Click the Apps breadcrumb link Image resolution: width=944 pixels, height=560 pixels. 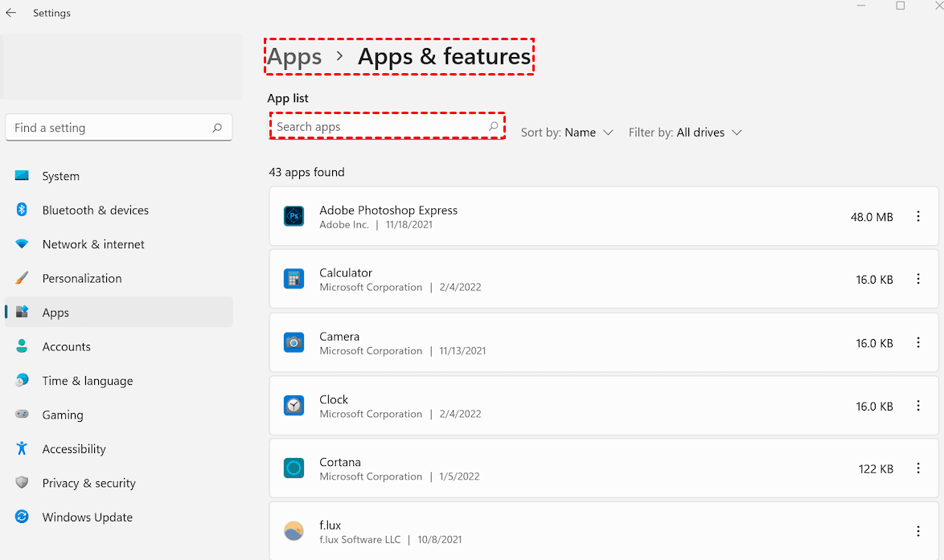point(294,57)
